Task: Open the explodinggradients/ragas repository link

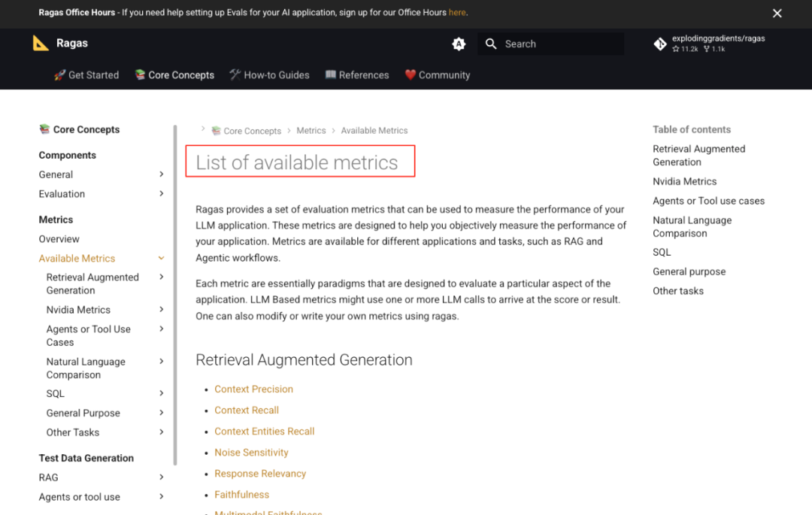Action: [710, 44]
